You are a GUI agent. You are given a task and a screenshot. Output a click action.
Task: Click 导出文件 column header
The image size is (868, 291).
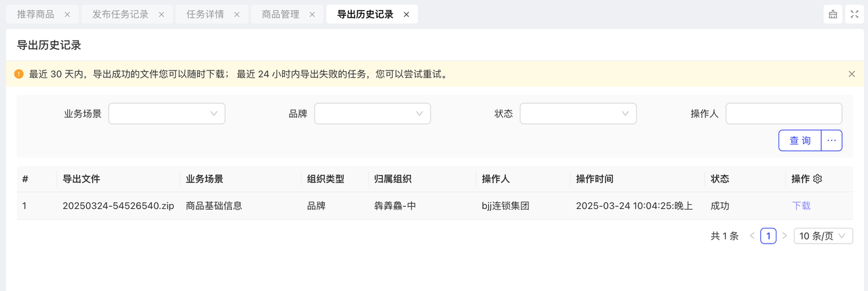pos(81,179)
